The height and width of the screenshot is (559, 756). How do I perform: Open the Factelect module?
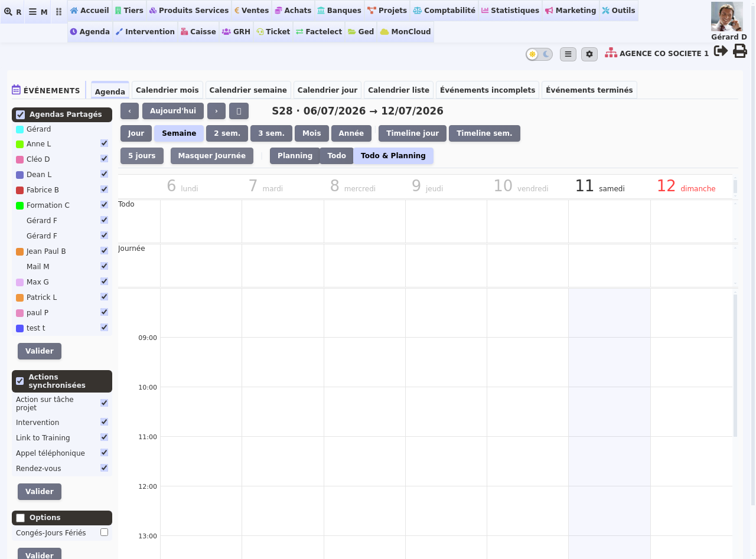pyautogui.click(x=319, y=32)
